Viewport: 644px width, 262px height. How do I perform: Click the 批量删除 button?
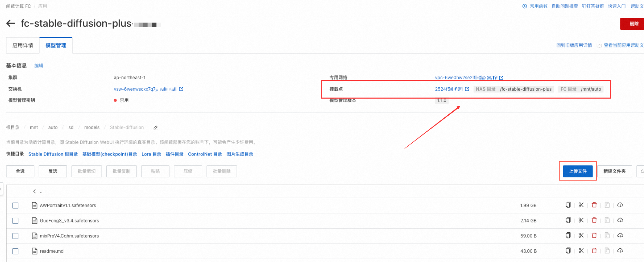tap(222, 171)
